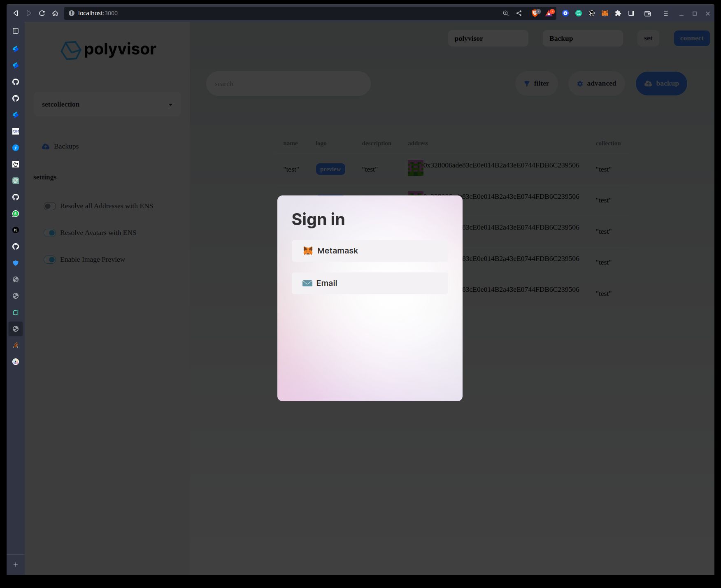Screen dimensions: 721x588
Task: Open Backups in the sidebar
Action: 60,146
